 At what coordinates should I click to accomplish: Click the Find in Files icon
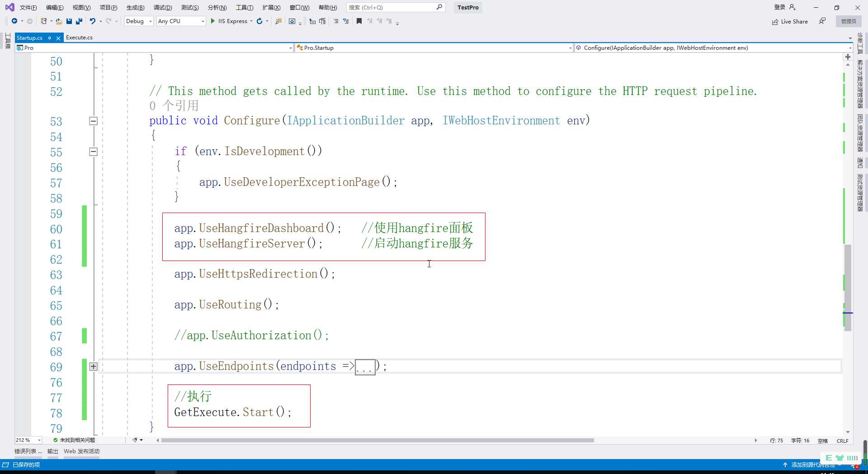278,21
